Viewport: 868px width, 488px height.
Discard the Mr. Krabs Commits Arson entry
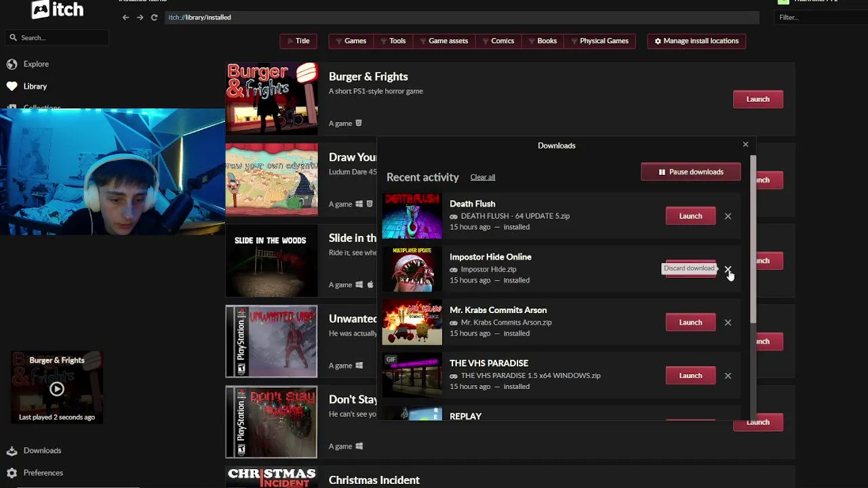pos(728,323)
